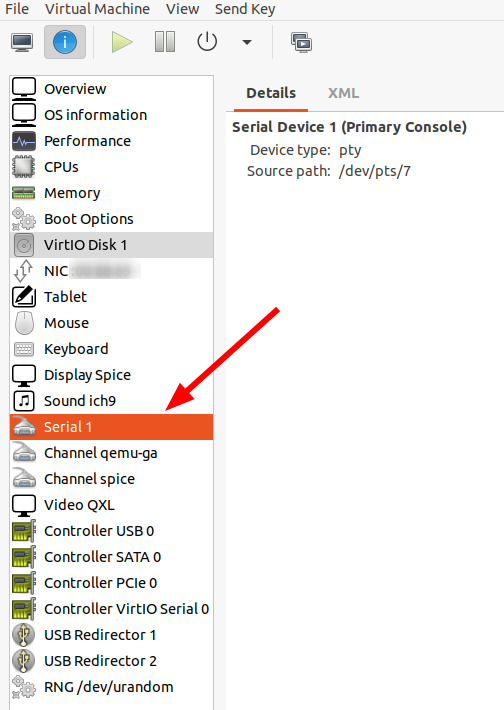Toggle the hardware details info button

click(x=65, y=42)
